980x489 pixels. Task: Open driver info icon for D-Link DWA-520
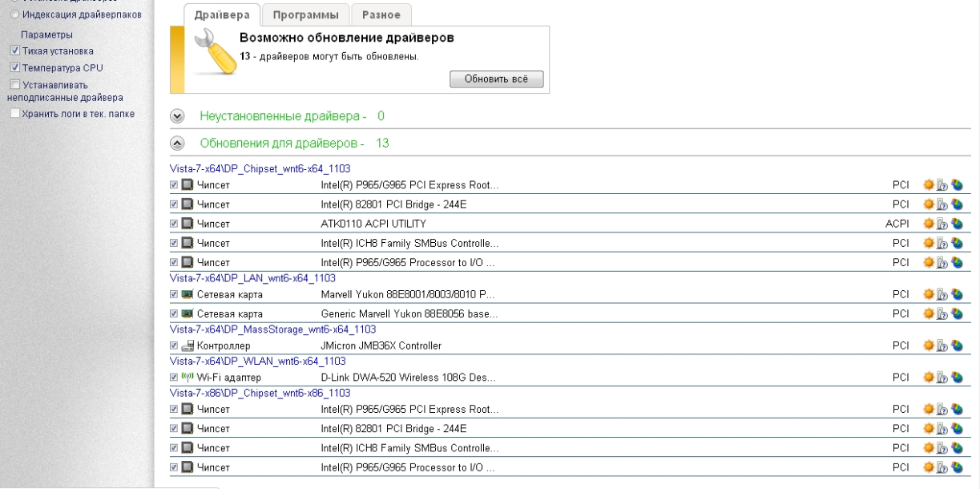(x=942, y=378)
